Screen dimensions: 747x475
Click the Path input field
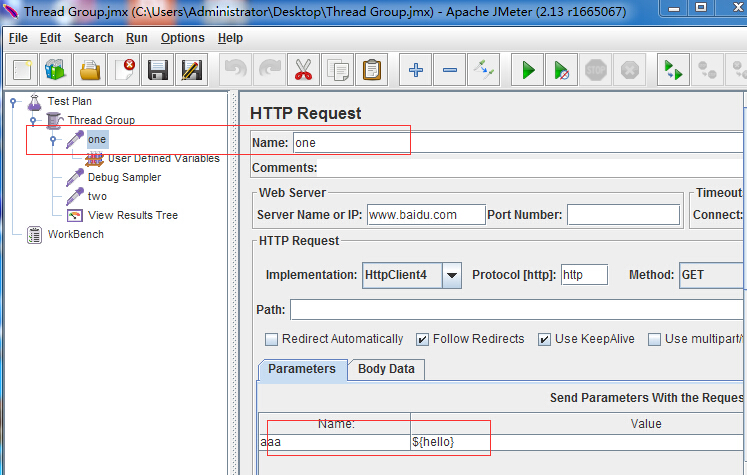pyautogui.click(x=518, y=310)
